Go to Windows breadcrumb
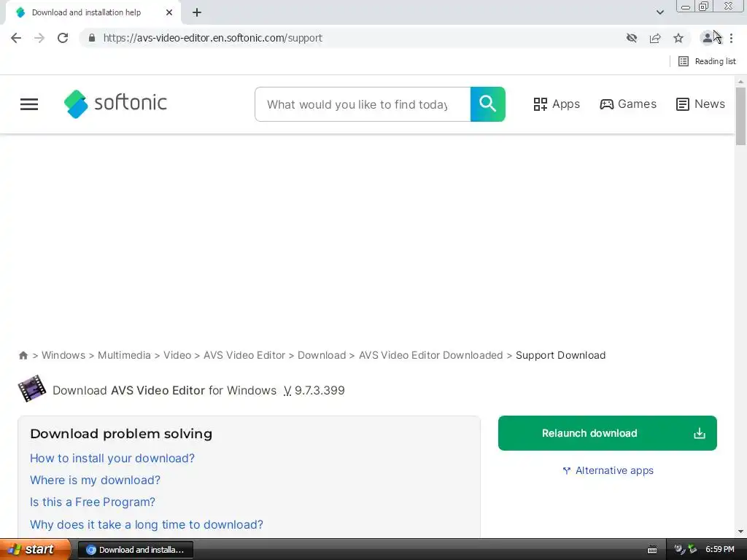747x560 pixels. click(63, 355)
